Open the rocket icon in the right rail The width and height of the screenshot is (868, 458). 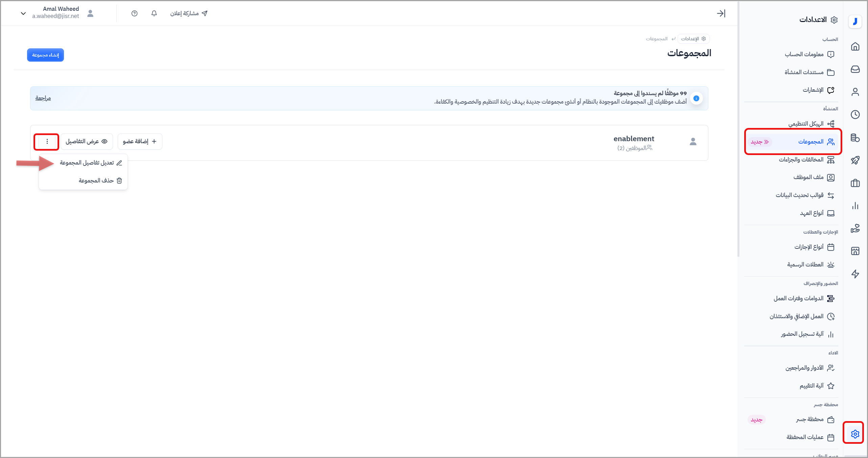855,160
